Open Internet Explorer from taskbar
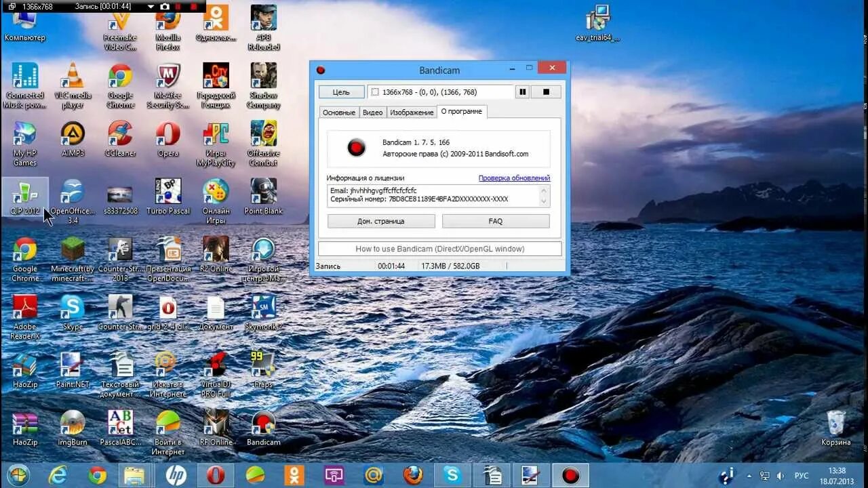868x488 pixels. (58, 475)
